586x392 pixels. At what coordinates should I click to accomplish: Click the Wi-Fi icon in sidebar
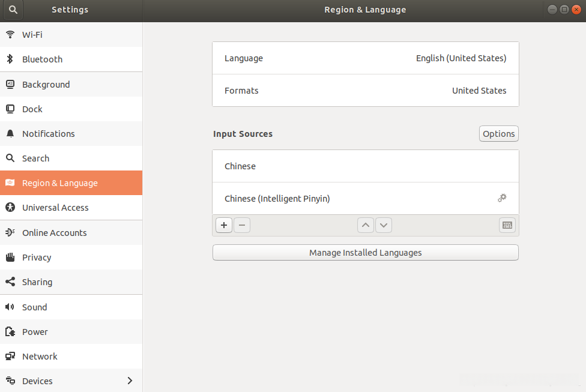click(10, 35)
